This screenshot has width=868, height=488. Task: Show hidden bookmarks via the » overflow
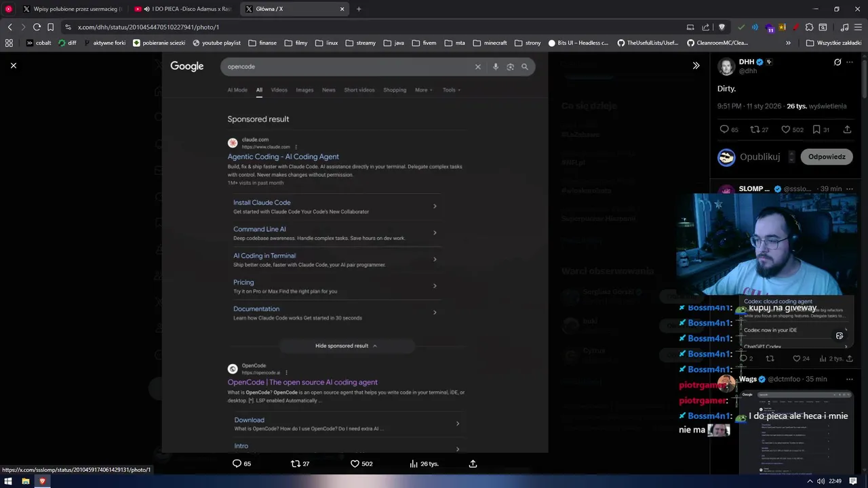788,43
